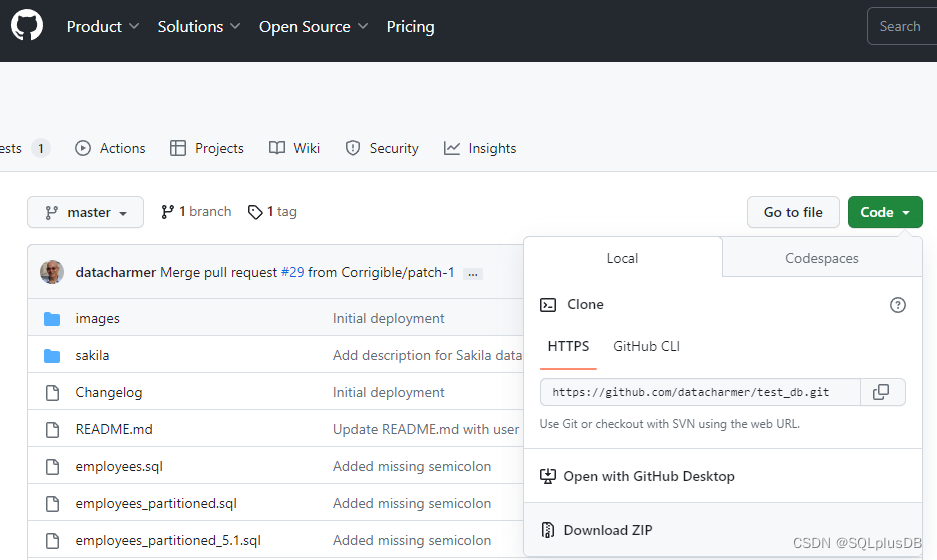Copy the clone URL to clipboard
Screen dimensions: 937x560
tap(882, 392)
